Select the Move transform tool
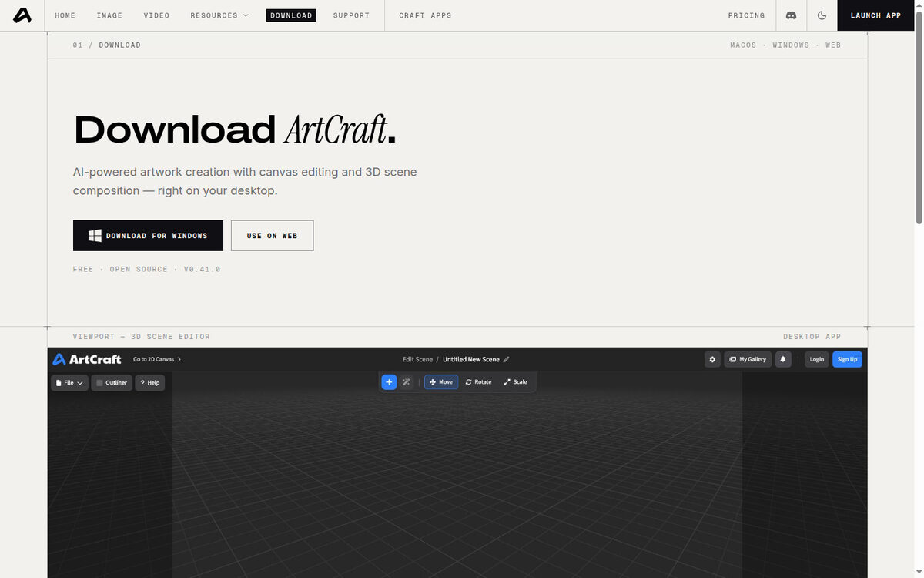Image resolution: width=924 pixels, height=578 pixels. [x=441, y=381]
